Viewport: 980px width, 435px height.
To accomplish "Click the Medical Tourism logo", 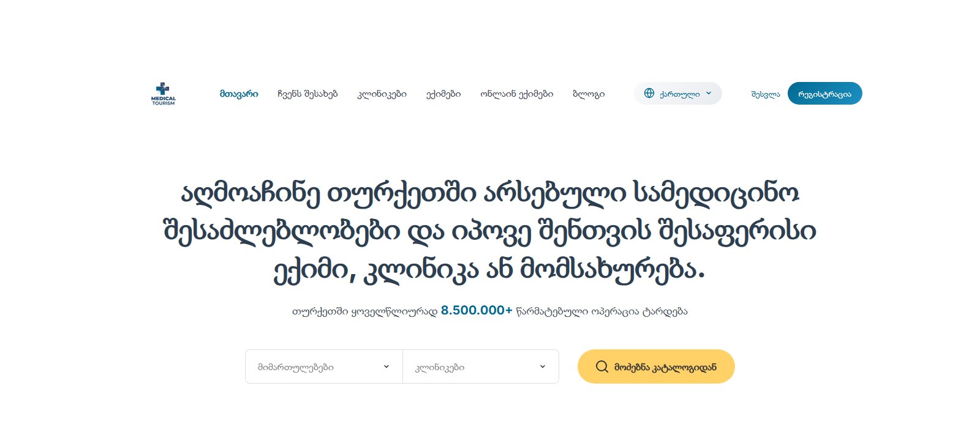I will tap(163, 94).
